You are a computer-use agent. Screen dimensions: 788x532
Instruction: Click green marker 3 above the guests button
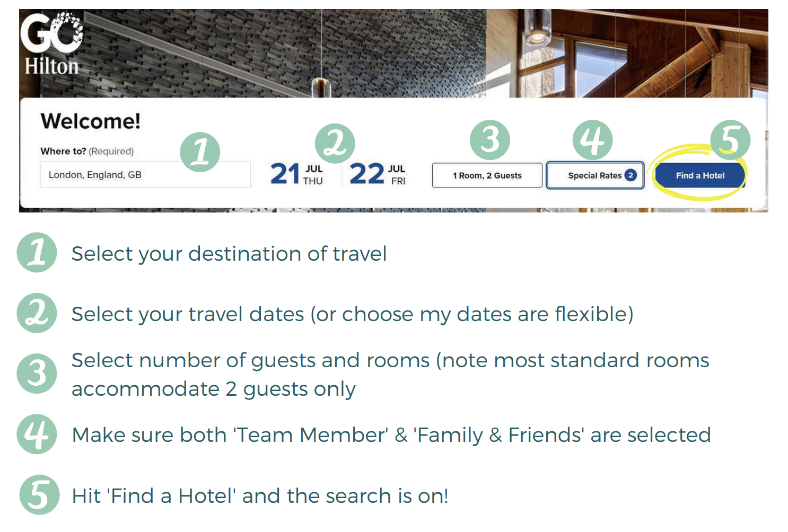[x=490, y=140]
